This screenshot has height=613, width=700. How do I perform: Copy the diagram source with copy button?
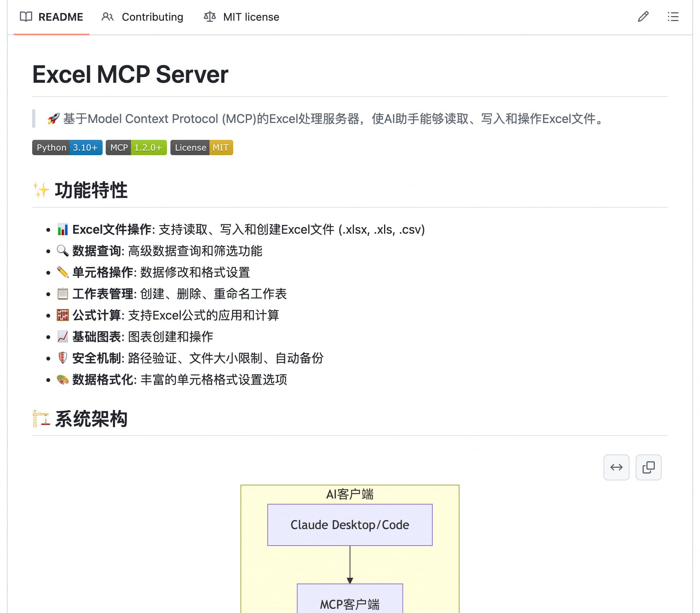(649, 467)
